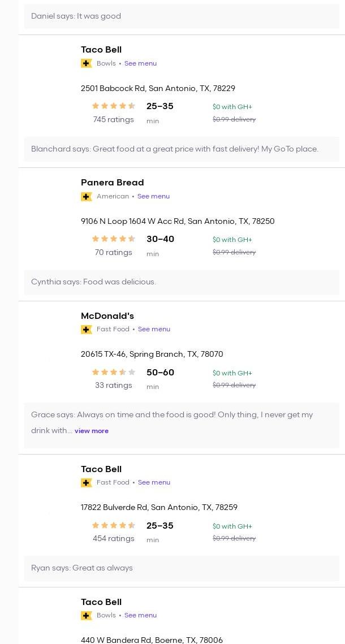This screenshot has height=644, width=345.
Task: Click GH+ badge for Taco Bell on Bulverde Rd
Action: coord(87,482)
